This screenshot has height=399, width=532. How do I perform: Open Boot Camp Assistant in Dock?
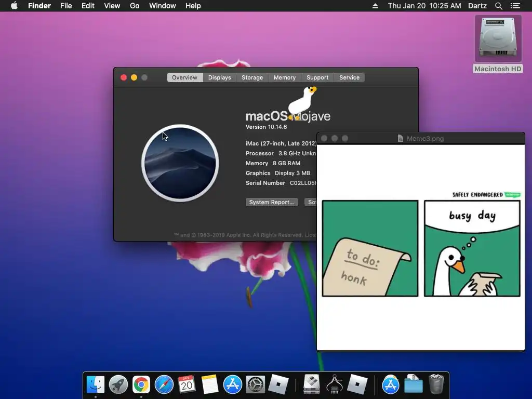[x=312, y=384]
